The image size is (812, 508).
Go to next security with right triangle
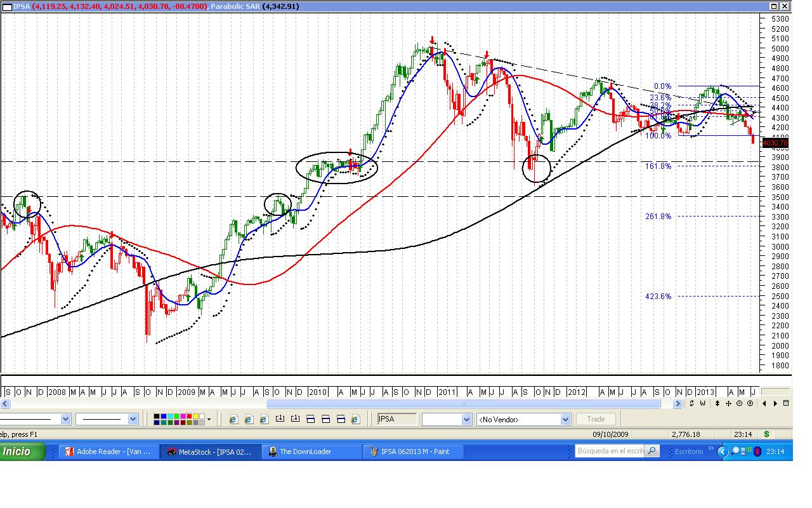pyautogui.click(x=775, y=403)
